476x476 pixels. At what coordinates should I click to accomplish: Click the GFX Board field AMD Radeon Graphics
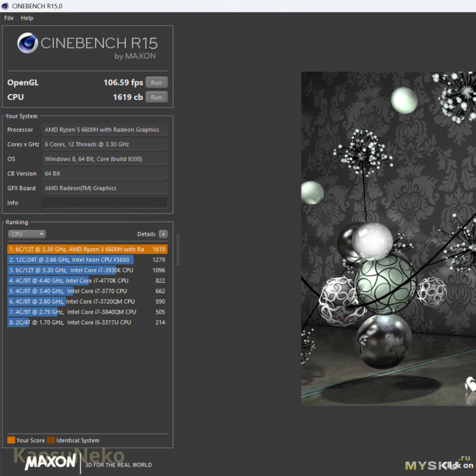[105, 188]
